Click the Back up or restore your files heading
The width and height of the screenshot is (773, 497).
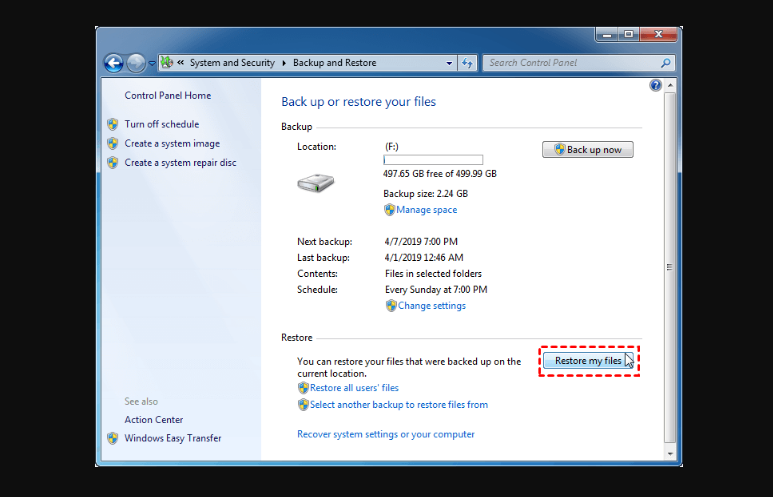(358, 102)
